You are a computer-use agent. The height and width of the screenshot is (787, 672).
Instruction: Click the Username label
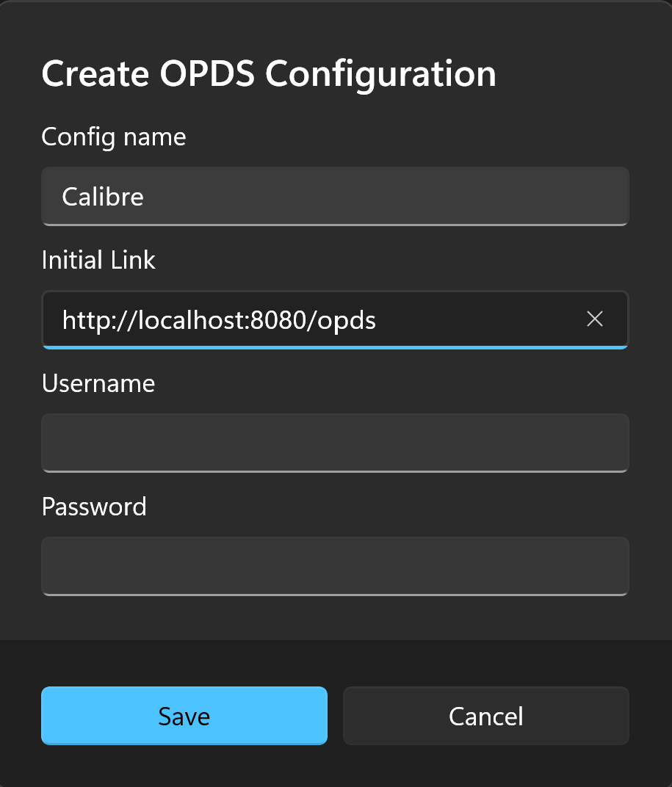98,383
